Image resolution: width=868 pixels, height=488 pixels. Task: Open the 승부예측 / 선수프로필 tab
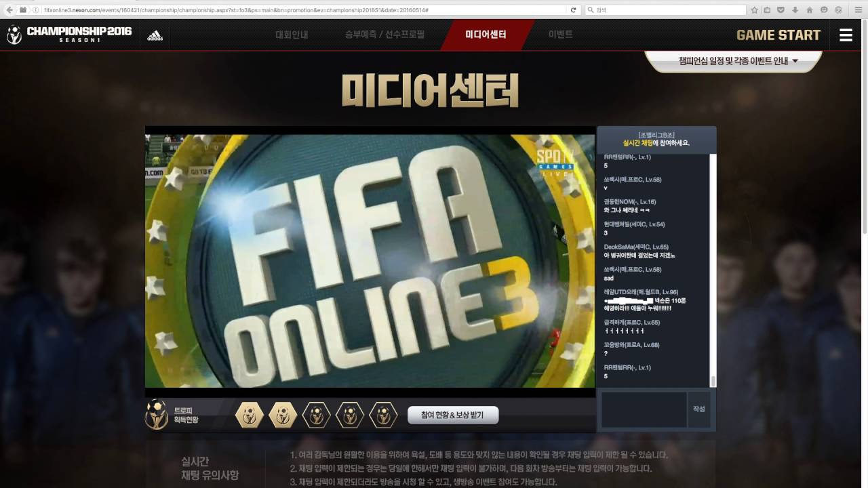pos(384,35)
